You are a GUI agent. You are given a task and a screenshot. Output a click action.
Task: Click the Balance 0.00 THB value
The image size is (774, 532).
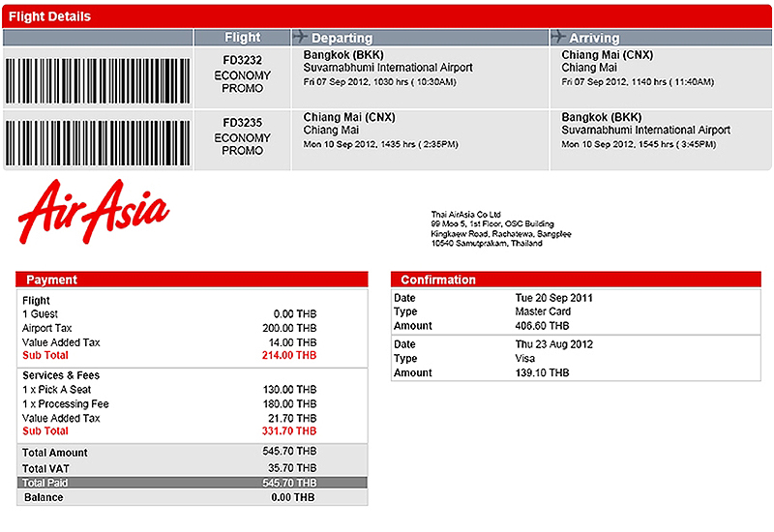(293, 497)
